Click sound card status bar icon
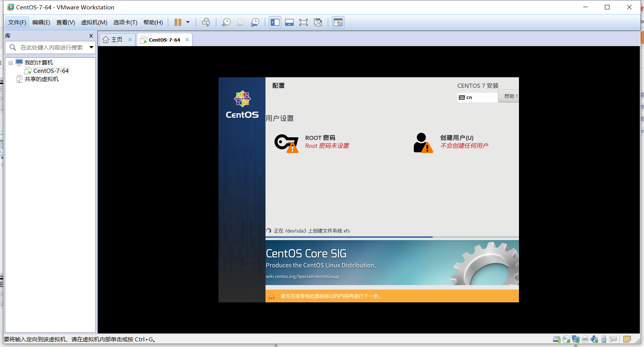644x347 pixels. (x=594, y=339)
